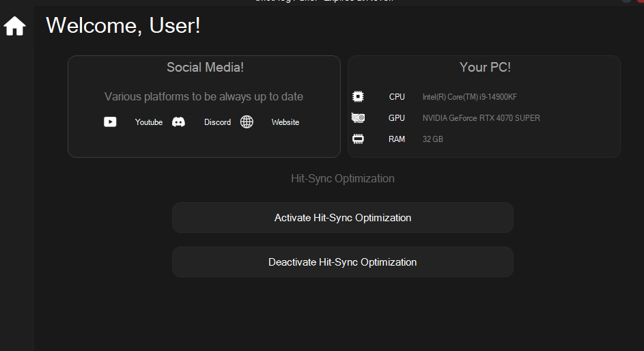Select the 32 GB RAM value
This screenshot has height=351, width=644.
432,139
